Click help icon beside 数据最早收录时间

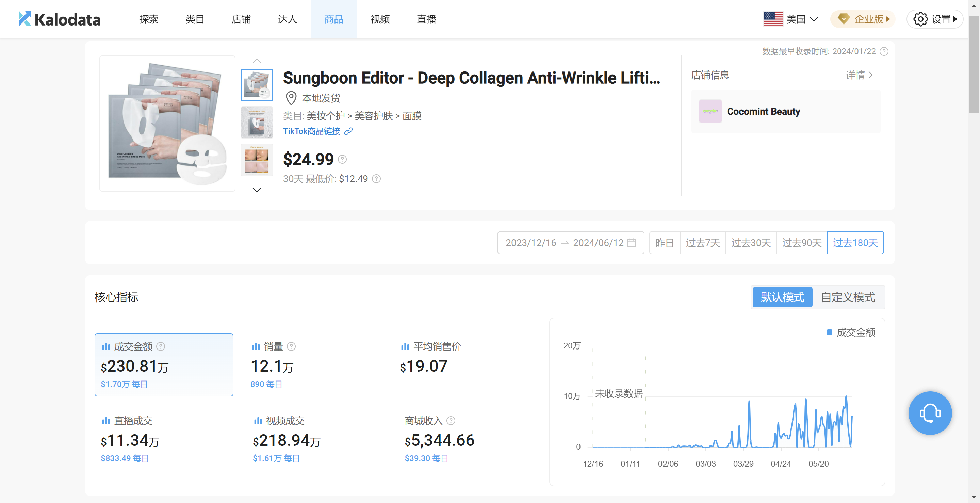(884, 51)
